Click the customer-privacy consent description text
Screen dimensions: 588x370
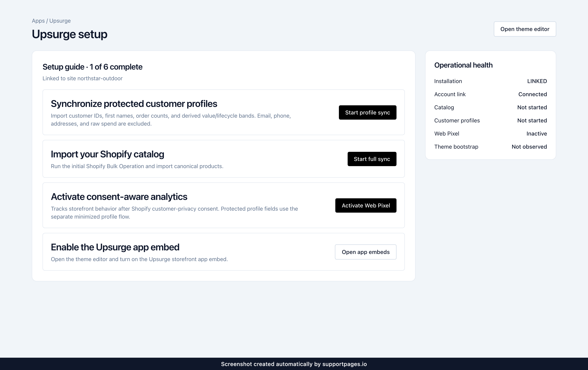pyautogui.click(x=174, y=213)
